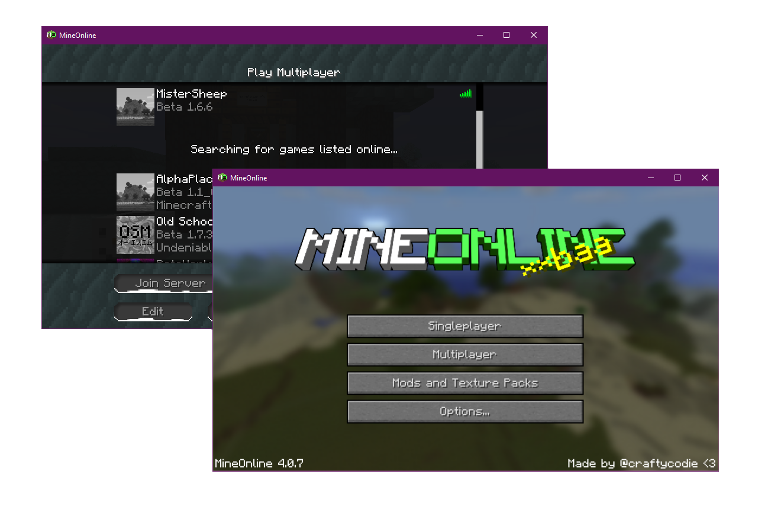Open the Multiplayer menu in front window
This screenshot has height=532, width=784.
[x=465, y=354]
